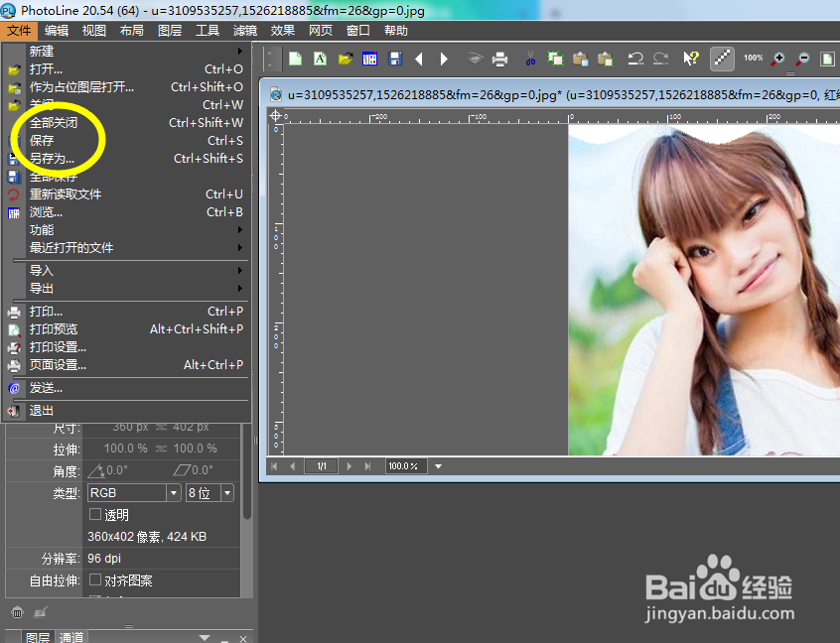Expand the 导出 submenu
This screenshot has width=840, height=643.
128,288
